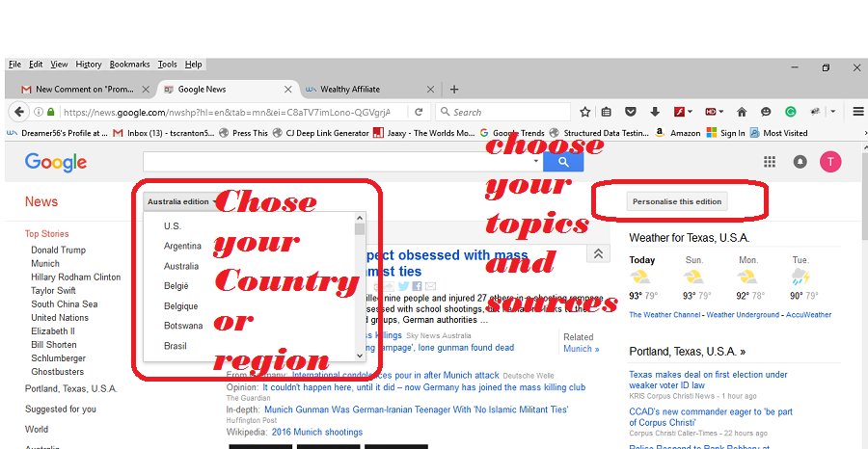Go back with the browser back arrow
Viewport: 868px width, 449px height.
tap(19, 112)
